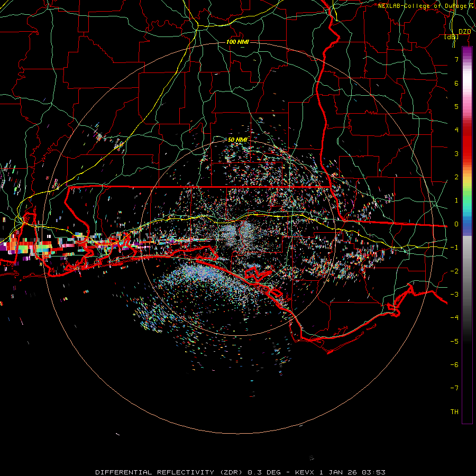Viewport: 476px width, 476px height.
Task: Click the -1 value on the dB scale
Action: [454, 248]
